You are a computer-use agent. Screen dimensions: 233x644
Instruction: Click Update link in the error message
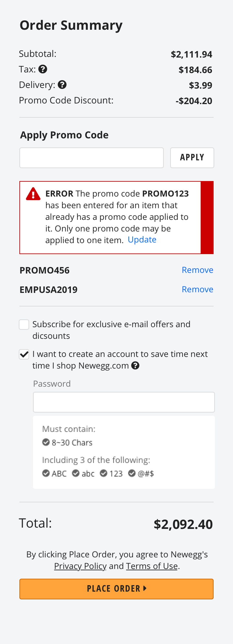[142, 240]
